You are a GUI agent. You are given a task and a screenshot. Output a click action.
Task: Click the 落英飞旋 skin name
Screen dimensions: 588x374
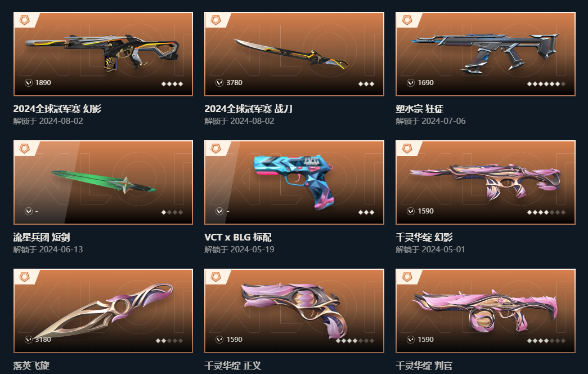pos(32,366)
